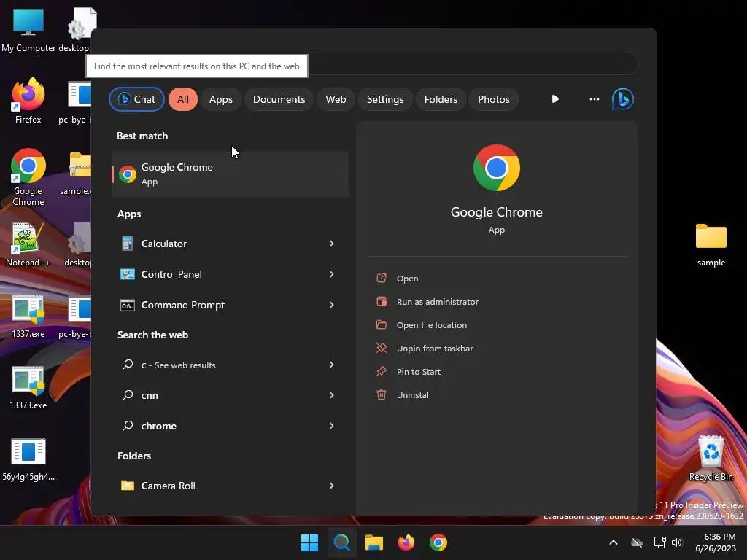Select the Google Chrome desktop shortcut
Image resolution: width=747 pixels, height=560 pixels.
pos(28,177)
